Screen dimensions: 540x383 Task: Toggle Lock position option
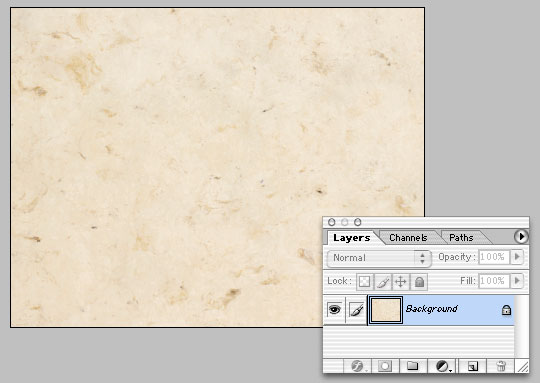coord(401,282)
